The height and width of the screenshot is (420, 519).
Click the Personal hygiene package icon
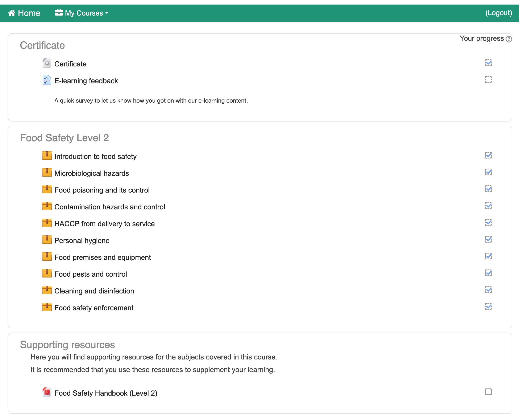click(x=47, y=240)
